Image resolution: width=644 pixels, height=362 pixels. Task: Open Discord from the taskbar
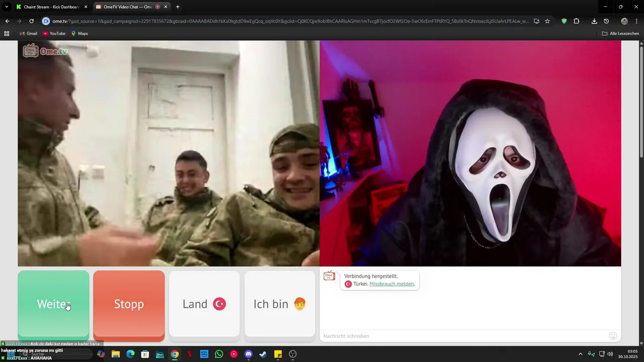(x=248, y=354)
